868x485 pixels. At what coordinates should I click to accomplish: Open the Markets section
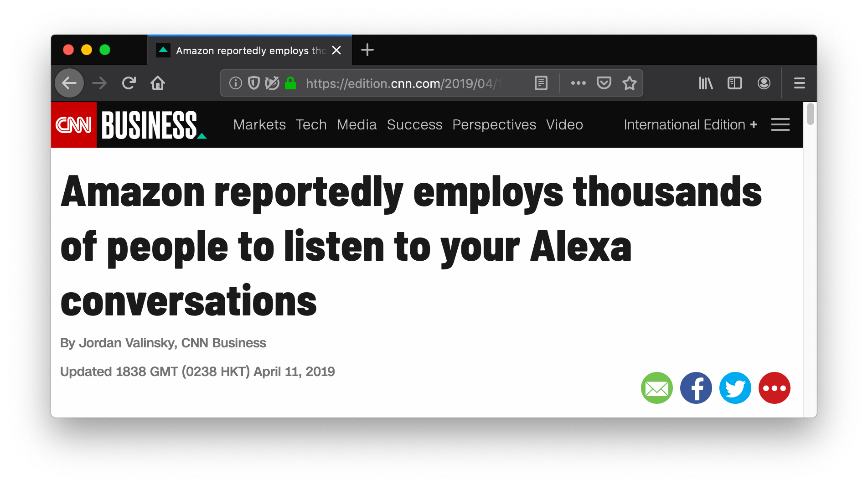(x=259, y=124)
